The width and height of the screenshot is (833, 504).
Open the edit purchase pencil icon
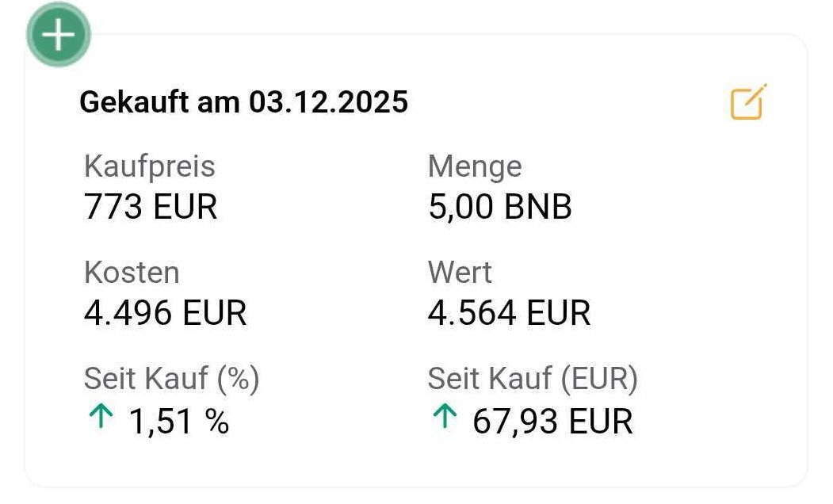(748, 102)
